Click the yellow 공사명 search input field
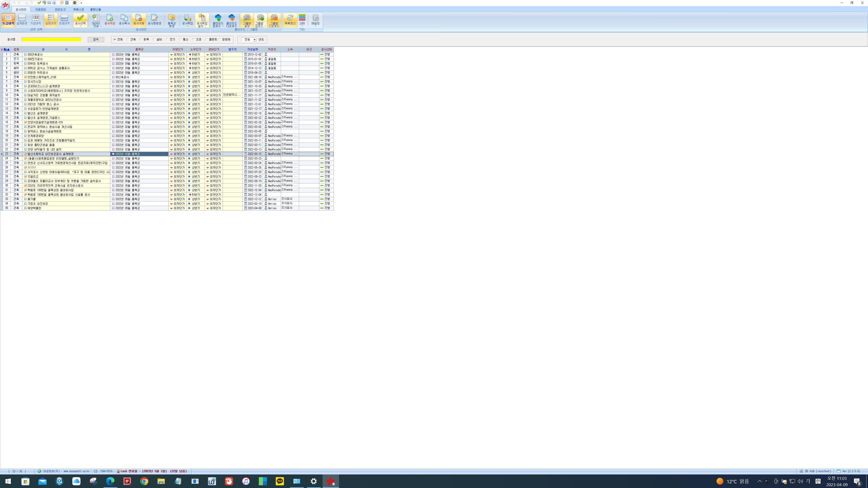The image size is (868, 488). [x=51, y=39]
